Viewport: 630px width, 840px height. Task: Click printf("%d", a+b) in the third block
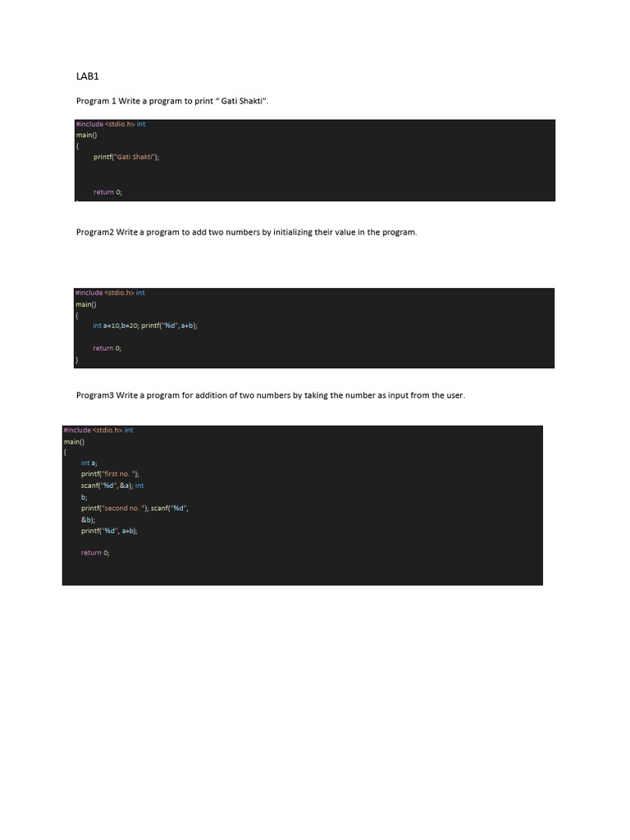109,531
